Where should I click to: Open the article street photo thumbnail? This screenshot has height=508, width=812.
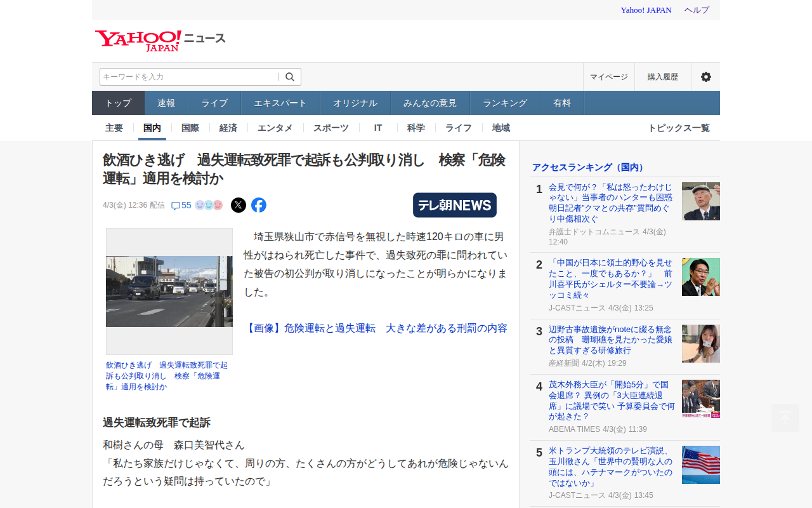pos(169,291)
